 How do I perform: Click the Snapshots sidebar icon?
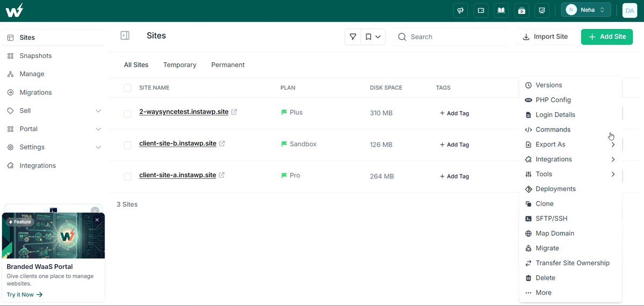point(11,56)
